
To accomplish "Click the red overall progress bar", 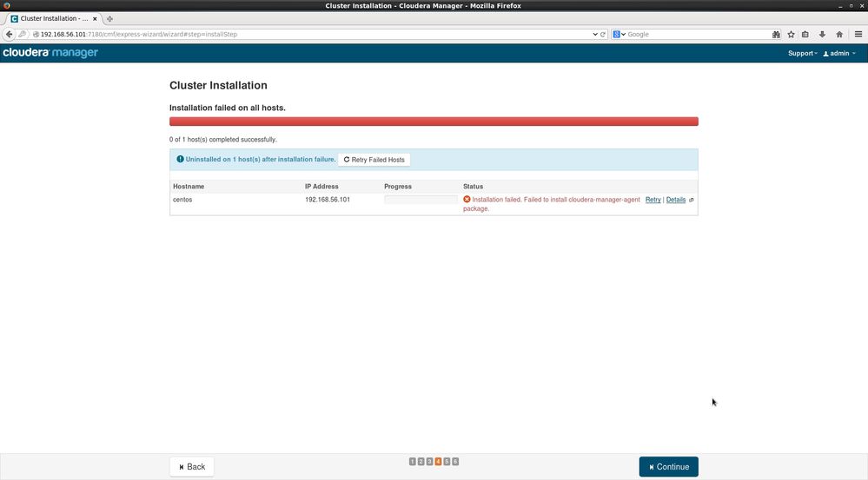I will (x=434, y=122).
